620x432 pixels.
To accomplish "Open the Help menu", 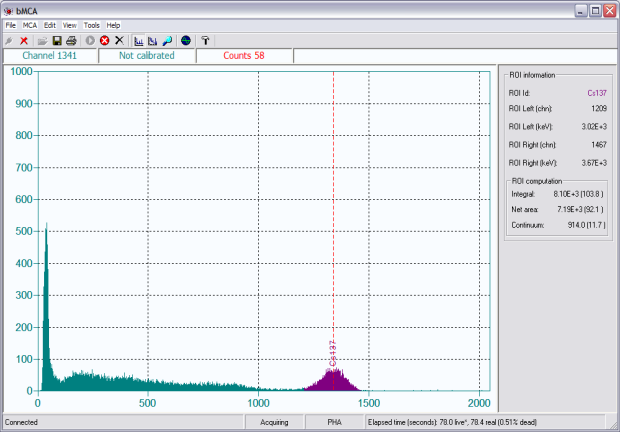I will click(x=113, y=25).
